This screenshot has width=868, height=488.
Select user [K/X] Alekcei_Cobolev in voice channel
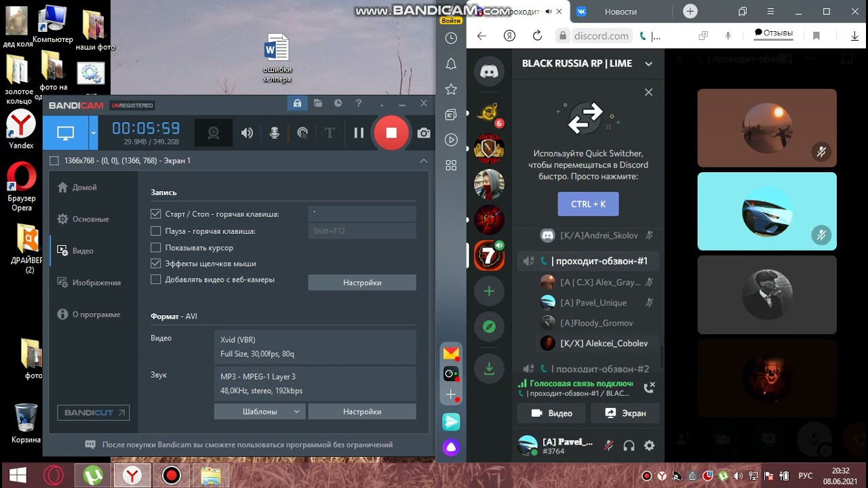point(597,344)
